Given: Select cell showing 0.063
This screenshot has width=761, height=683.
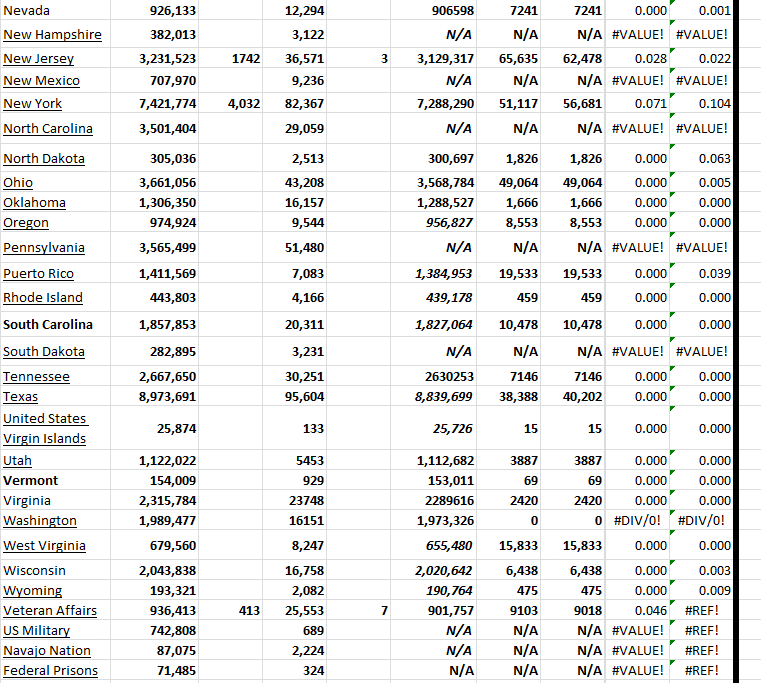Looking at the screenshot, I should 701,159.
